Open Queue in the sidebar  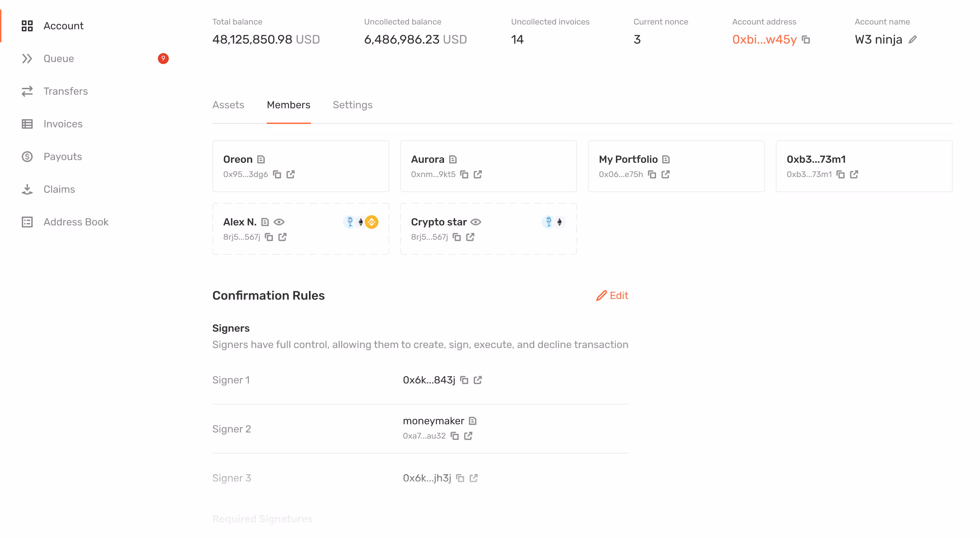coord(59,59)
